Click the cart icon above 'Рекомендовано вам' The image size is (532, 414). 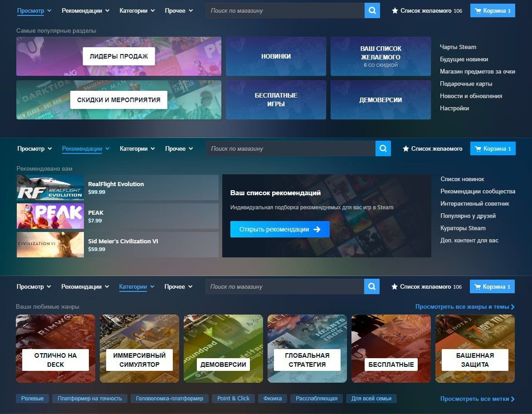coord(478,149)
